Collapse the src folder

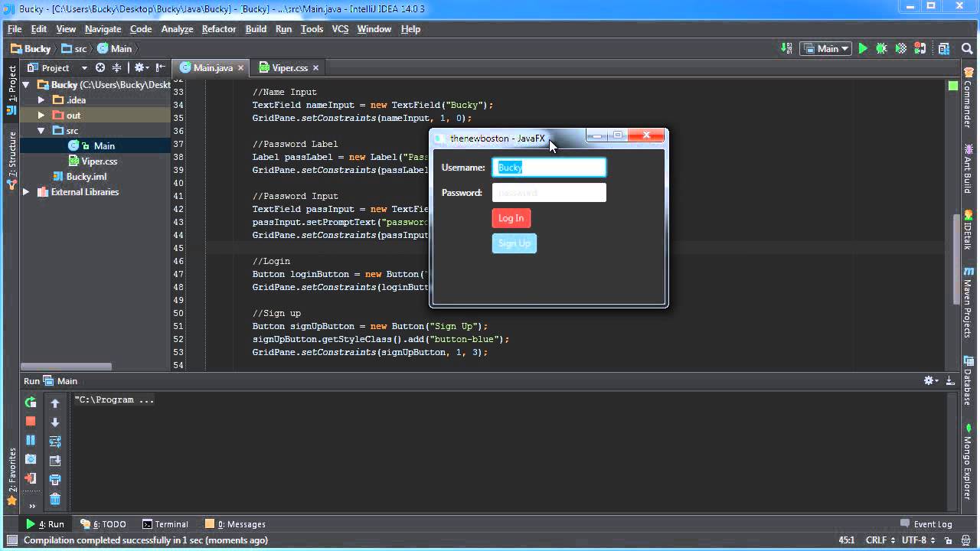pos(41,131)
